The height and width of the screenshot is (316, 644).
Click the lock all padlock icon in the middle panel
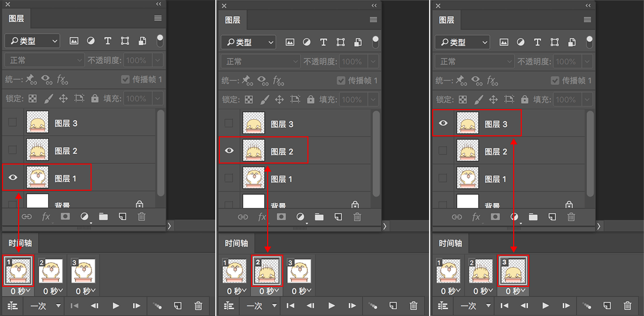click(310, 100)
